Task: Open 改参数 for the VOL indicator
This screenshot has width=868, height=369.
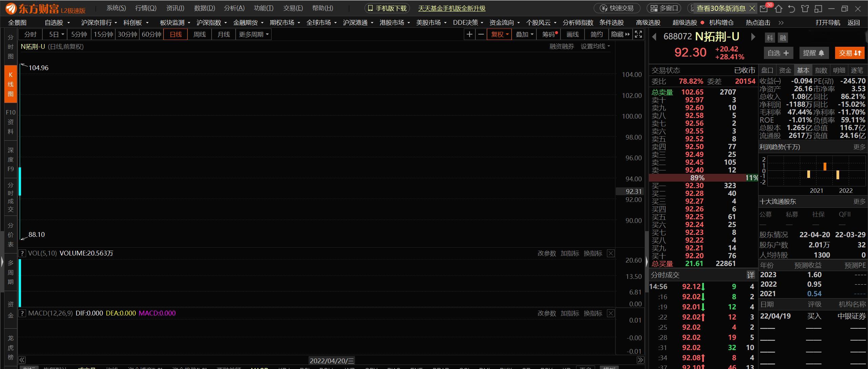Action: pyautogui.click(x=547, y=253)
